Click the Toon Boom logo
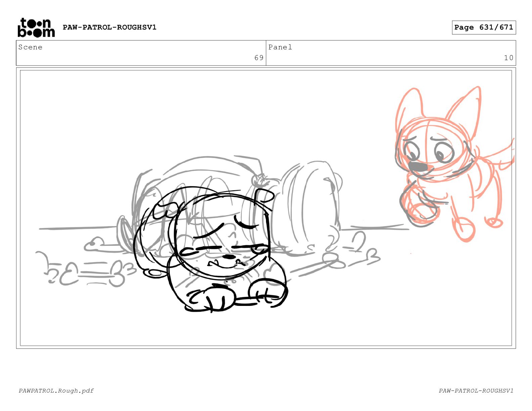The image size is (532, 411). pyautogui.click(x=36, y=28)
